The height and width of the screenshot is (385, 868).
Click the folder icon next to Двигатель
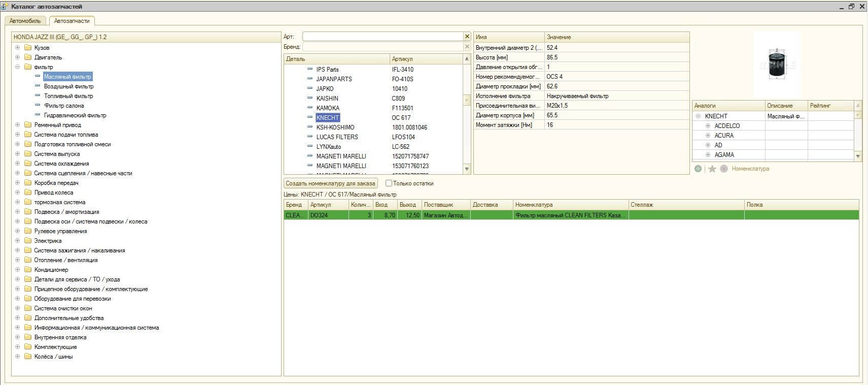pyautogui.click(x=28, y=57)
